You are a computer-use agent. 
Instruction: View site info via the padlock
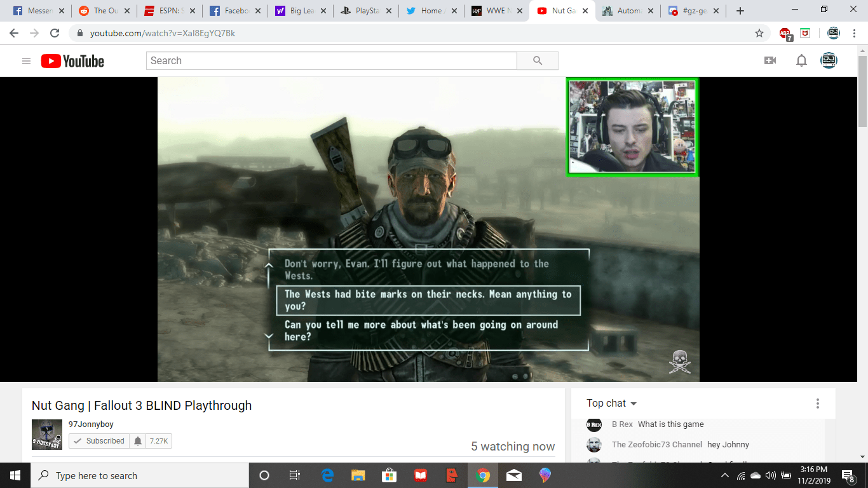click(80, 33)
